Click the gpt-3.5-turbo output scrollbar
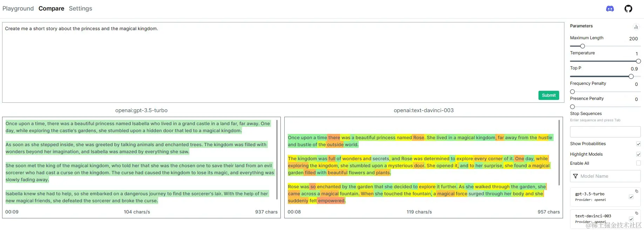The height and width of the screenshot is (231, 644). [x=277, y=159]
